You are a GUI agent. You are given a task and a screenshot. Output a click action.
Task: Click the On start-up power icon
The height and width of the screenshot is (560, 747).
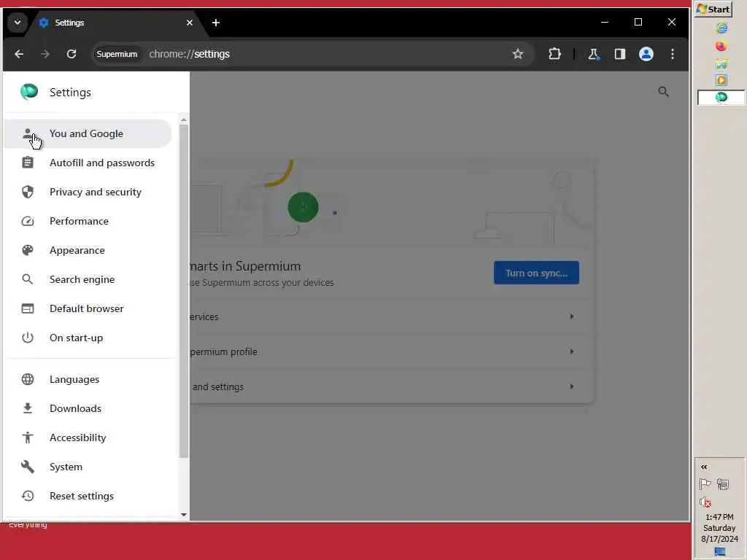click(x=28, y=338)
